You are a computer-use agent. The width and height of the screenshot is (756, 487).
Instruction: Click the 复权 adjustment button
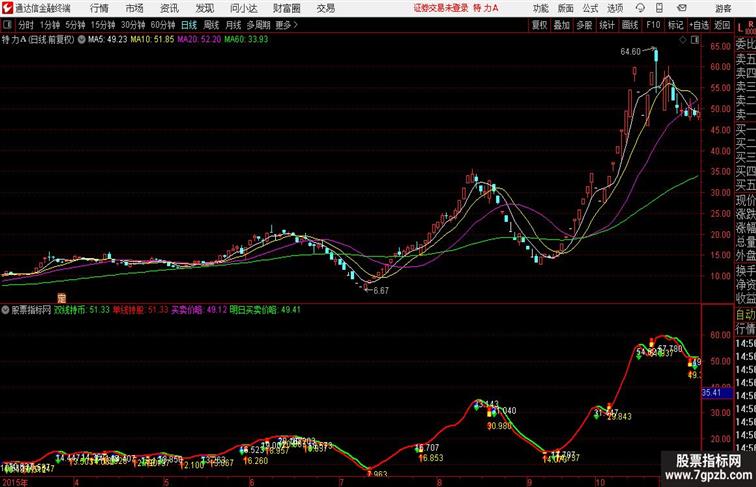point(539,25)
